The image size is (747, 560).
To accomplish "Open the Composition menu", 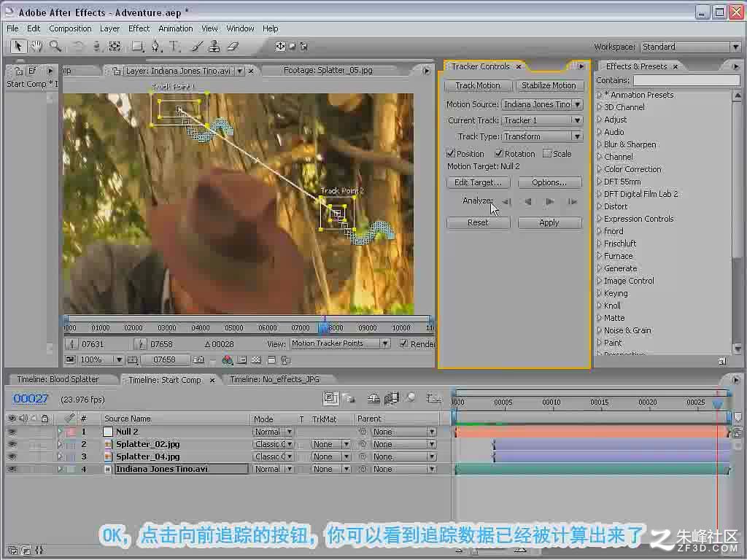I will 70,28.
